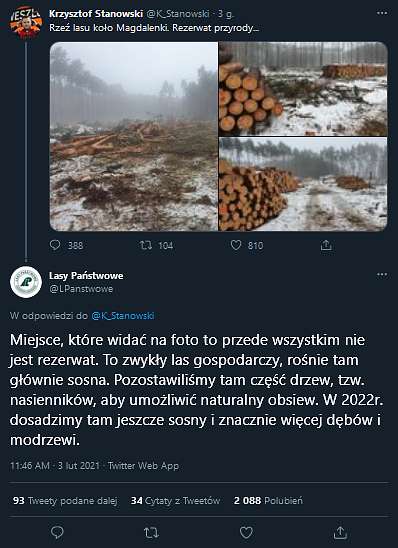Open more options on the Lasy Państwowe tweet
The width and height of the screenshot is (398, 548).
[382, 275]
